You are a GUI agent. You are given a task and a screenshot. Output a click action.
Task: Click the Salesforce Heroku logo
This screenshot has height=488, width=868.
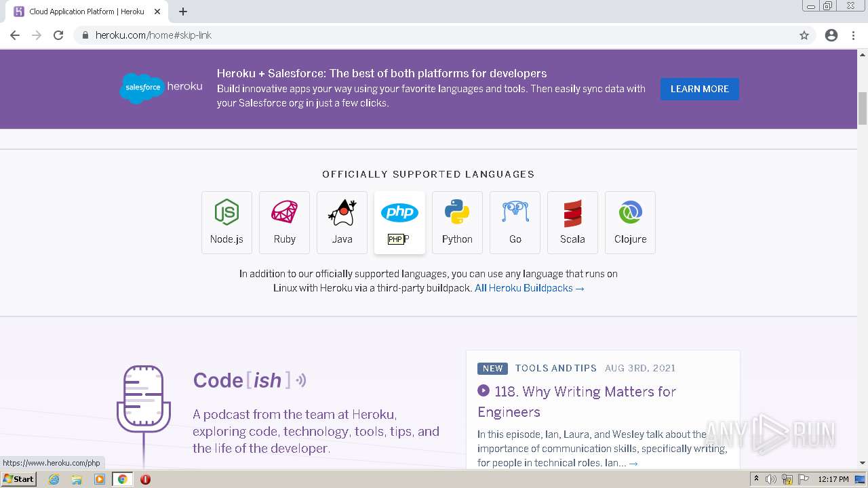click(161, 88)
